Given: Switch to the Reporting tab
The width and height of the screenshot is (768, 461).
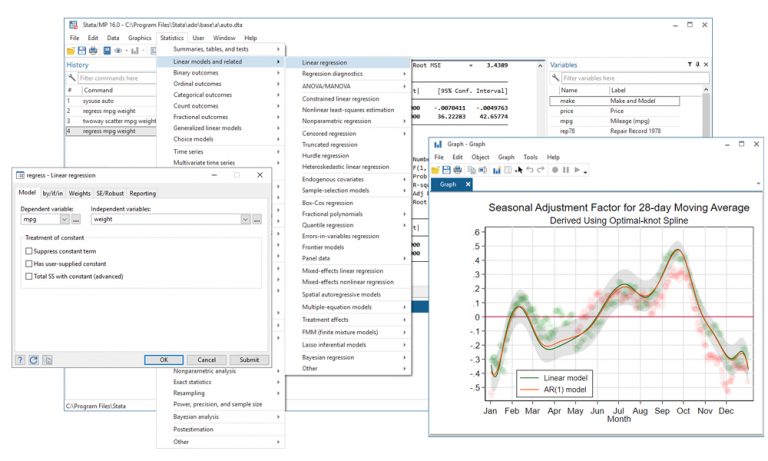Looking at the screenshot, I should click(143, 194).
